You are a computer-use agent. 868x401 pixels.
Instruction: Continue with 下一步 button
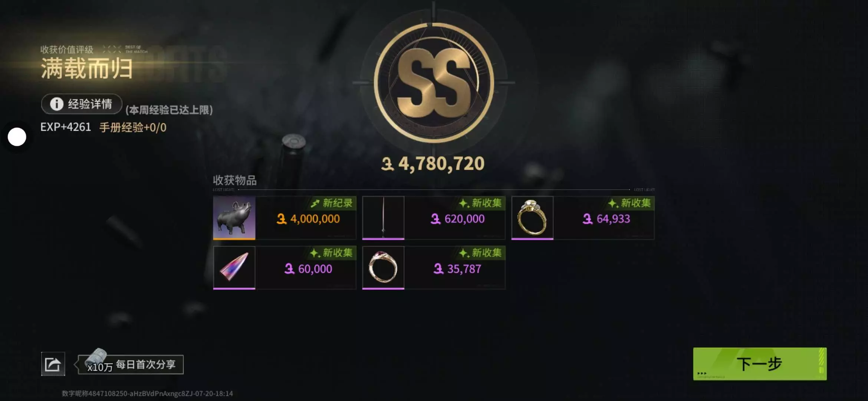coord(760,364)
